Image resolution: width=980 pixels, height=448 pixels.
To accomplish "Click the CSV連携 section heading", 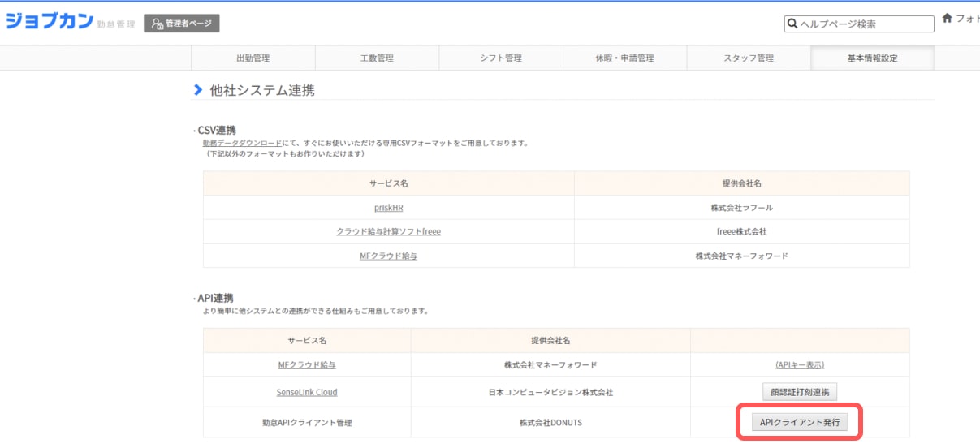I will [217, 130].
